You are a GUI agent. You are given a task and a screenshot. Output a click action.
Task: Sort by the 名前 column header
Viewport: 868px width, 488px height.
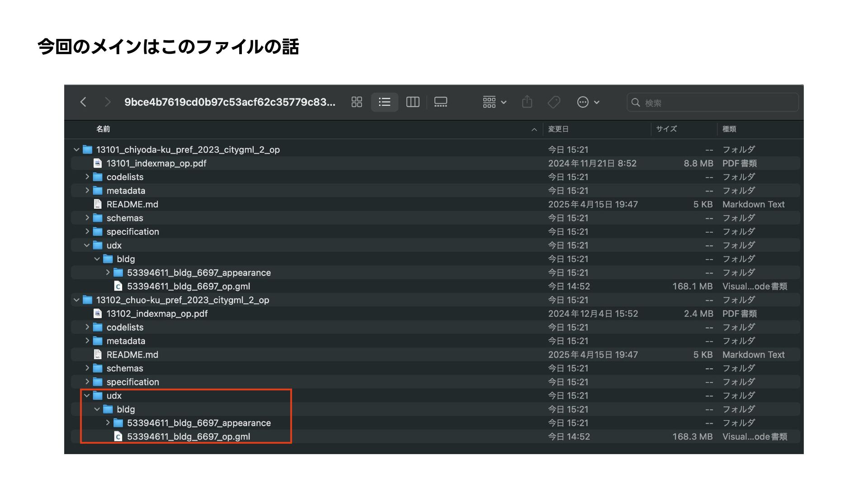[103, 129]
